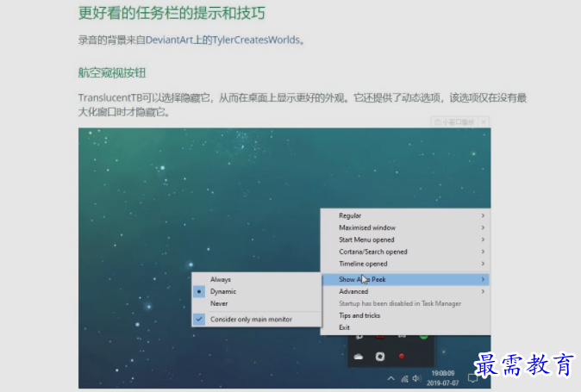Screen dimensions: 581x392
Task: Click the Show Aero Peek menu entry
Action: coord(405,279)
